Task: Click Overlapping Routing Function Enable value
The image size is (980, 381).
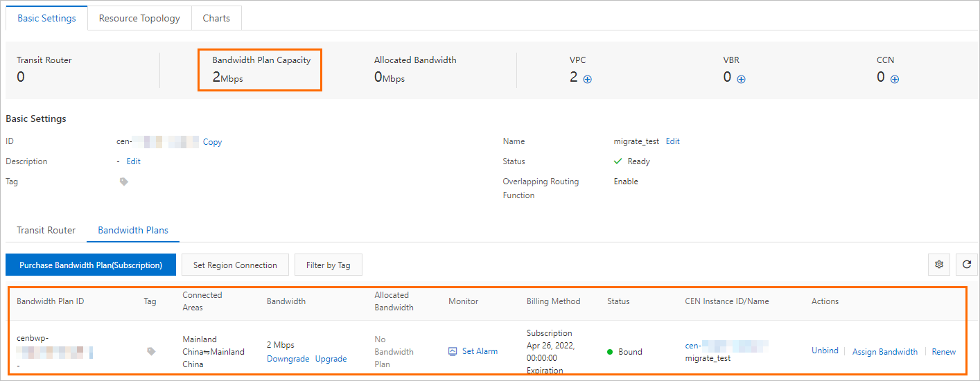Action: tap(626, 181)
